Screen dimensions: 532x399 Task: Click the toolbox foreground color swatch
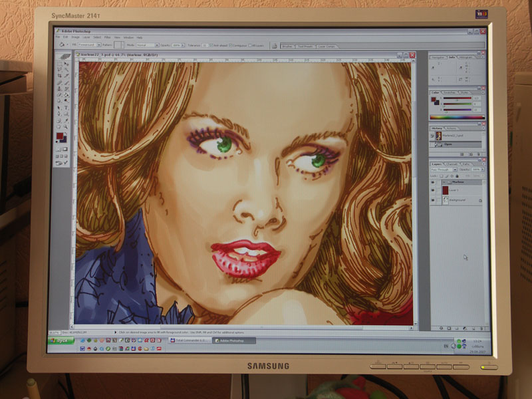(60, 136)
